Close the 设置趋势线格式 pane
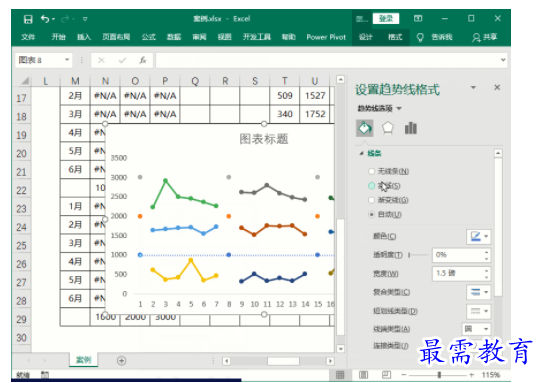Viewport: 541px width, 383px height. click(497, 87)
